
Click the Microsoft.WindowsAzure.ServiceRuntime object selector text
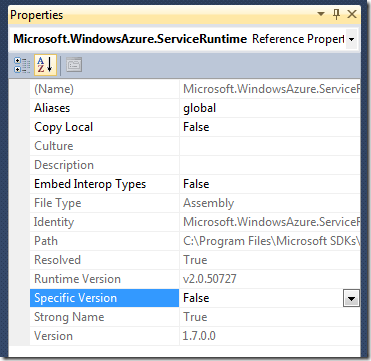pyautogui.click(x=130, y=39)
